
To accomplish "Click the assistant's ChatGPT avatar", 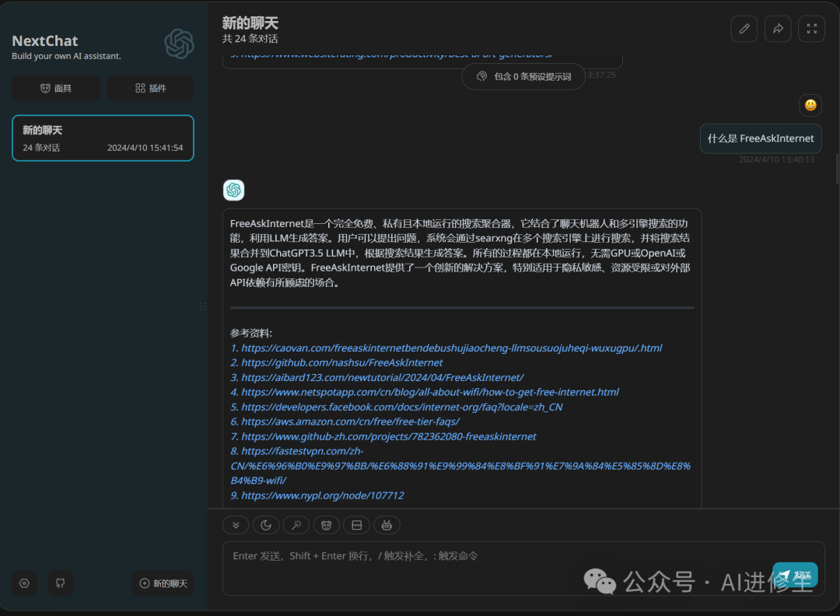I will point(233,190).
